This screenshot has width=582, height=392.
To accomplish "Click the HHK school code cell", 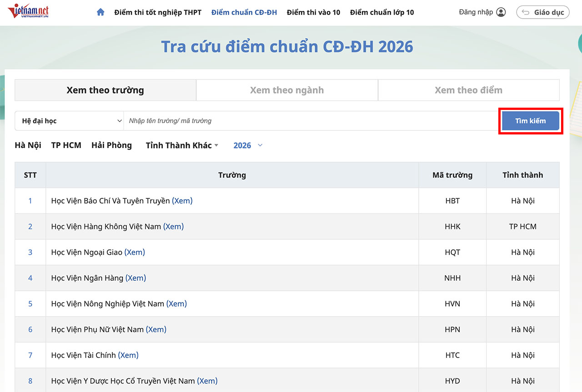I will coord(452,227).
